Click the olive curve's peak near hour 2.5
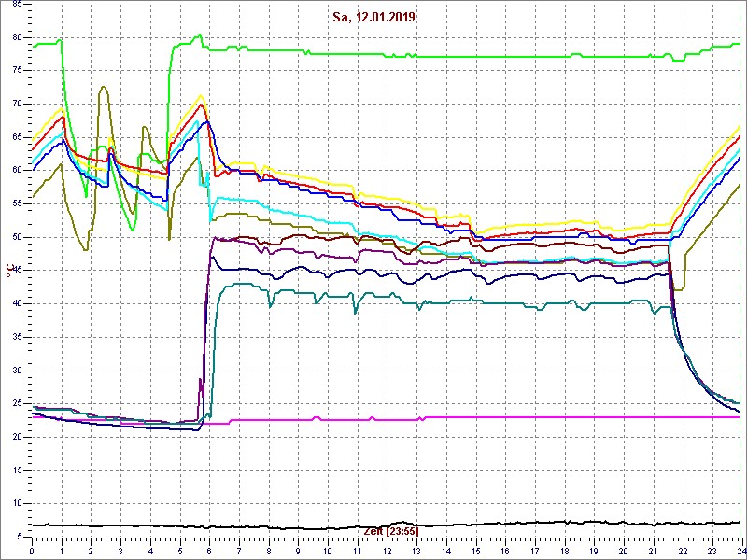747x560 pixels. pos(104,87)
